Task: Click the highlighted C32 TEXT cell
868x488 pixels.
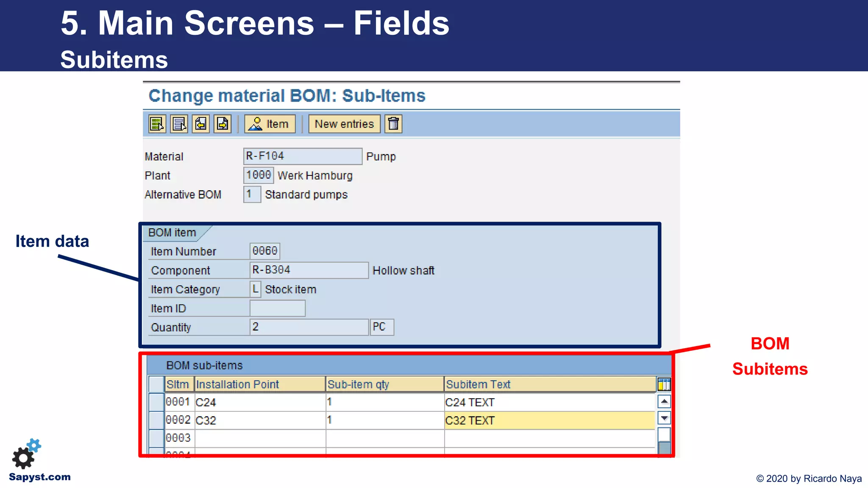Action: point(550,420)
